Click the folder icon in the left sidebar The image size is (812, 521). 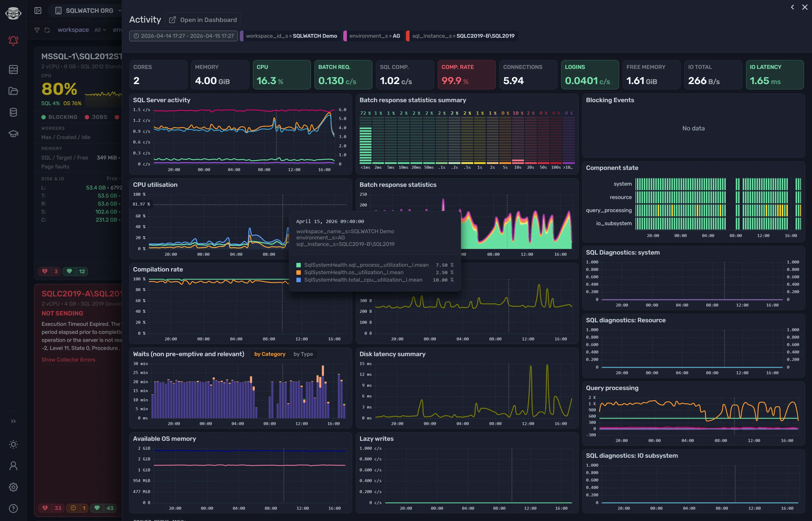pos(13,91)
